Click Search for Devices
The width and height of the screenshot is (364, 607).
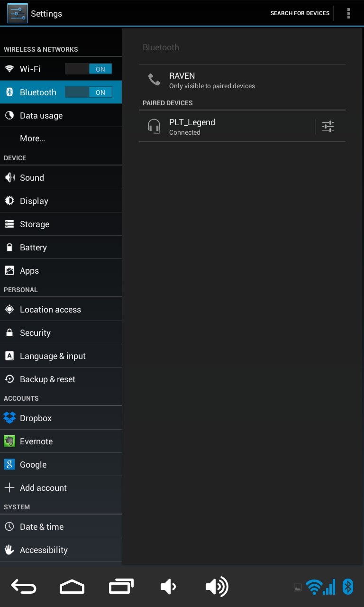pos(300,13)
